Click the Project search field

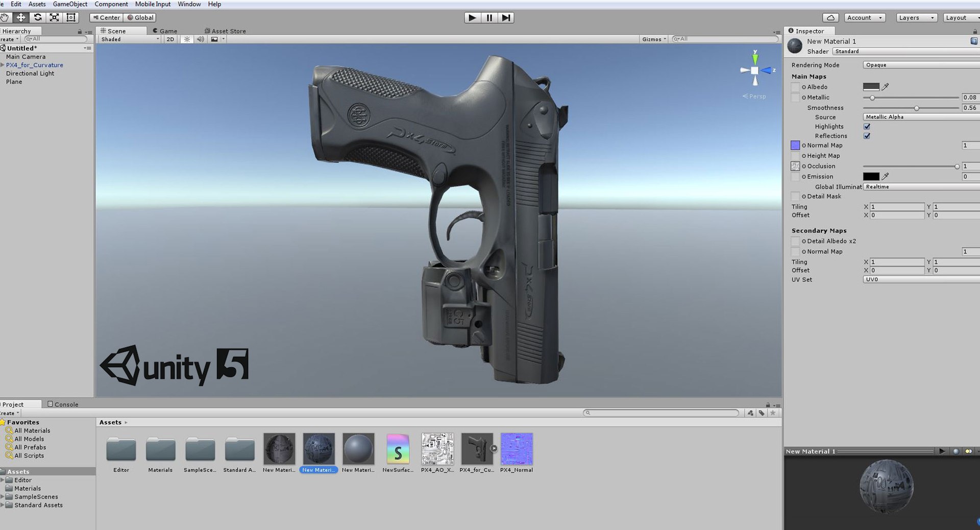click(x=661, y=413)
